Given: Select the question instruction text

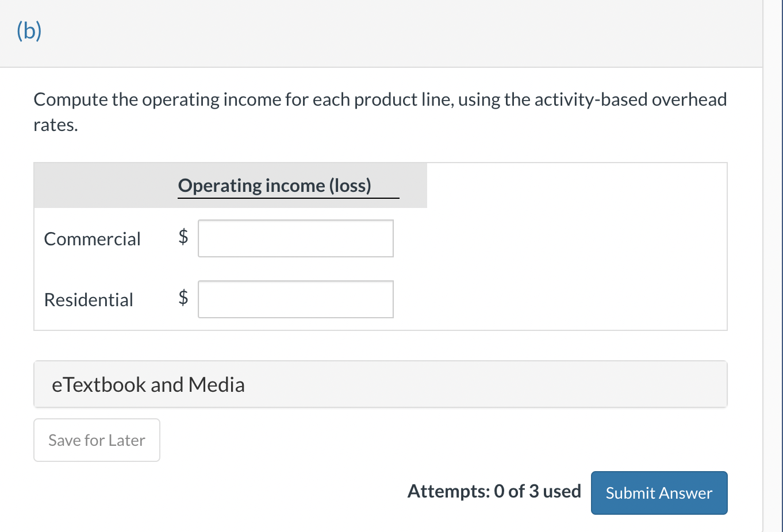Looking at the screenshot, I should point(379,111).
